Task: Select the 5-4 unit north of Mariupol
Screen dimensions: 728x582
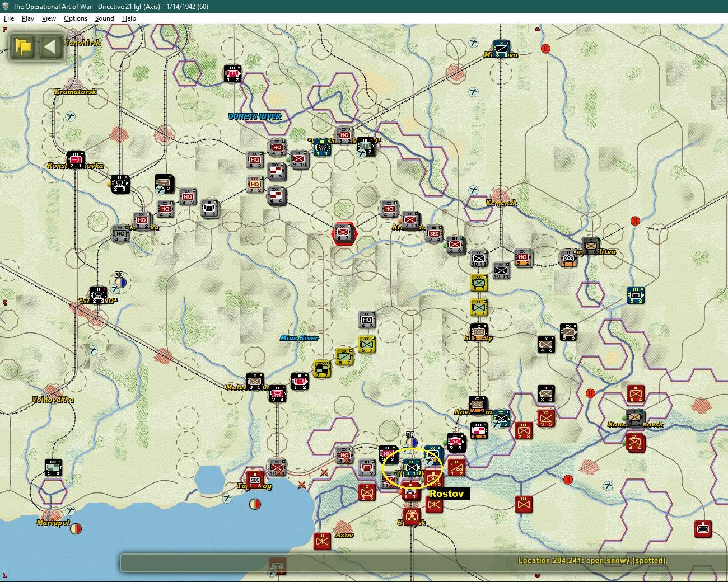Action: pos(53,468)
